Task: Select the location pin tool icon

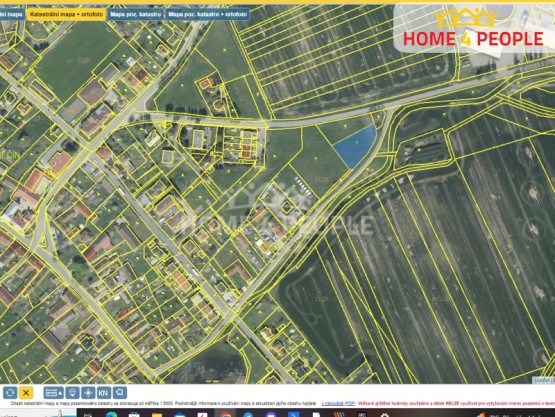Action: click(x=73, y=393)
